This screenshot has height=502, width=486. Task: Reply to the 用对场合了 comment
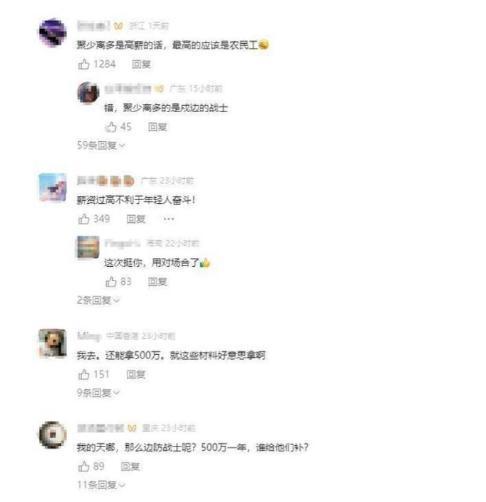tap(157, 282)
